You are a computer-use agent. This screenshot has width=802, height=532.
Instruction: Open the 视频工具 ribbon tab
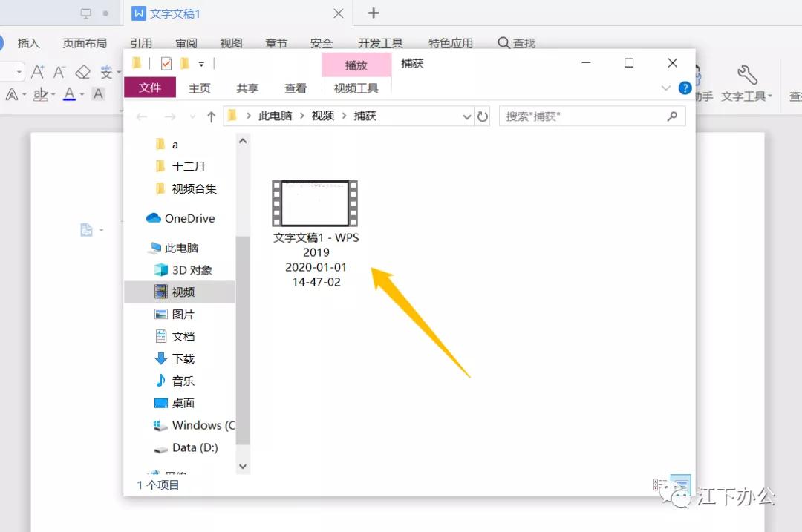click(356, 88)
